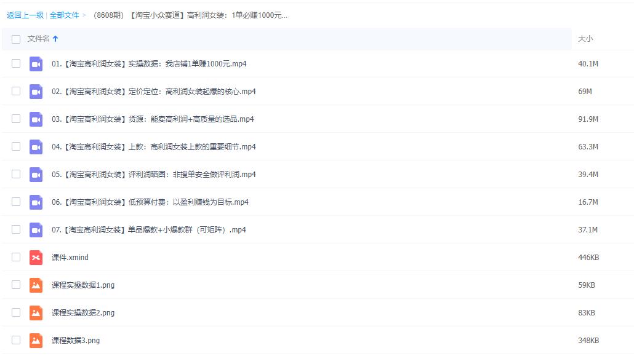Click size value 40.1M

coord(588,64)
